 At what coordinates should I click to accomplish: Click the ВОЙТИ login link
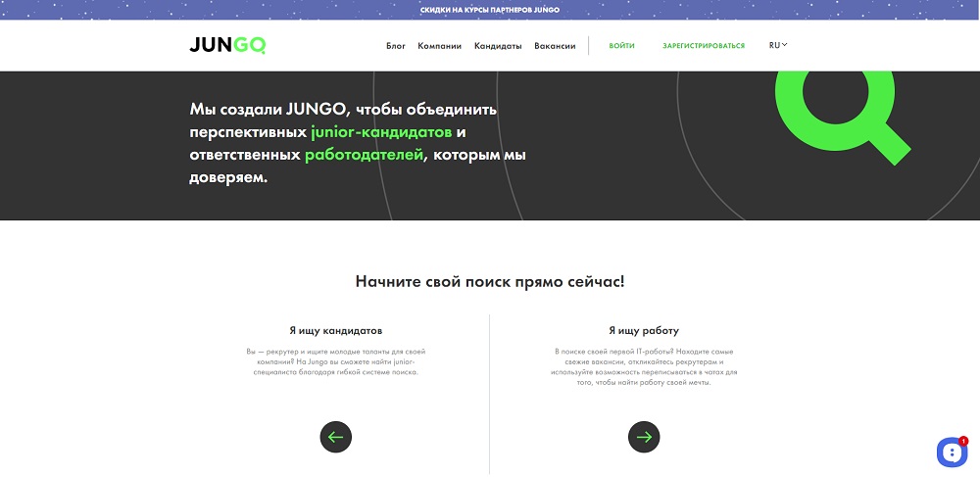(622, 46)
